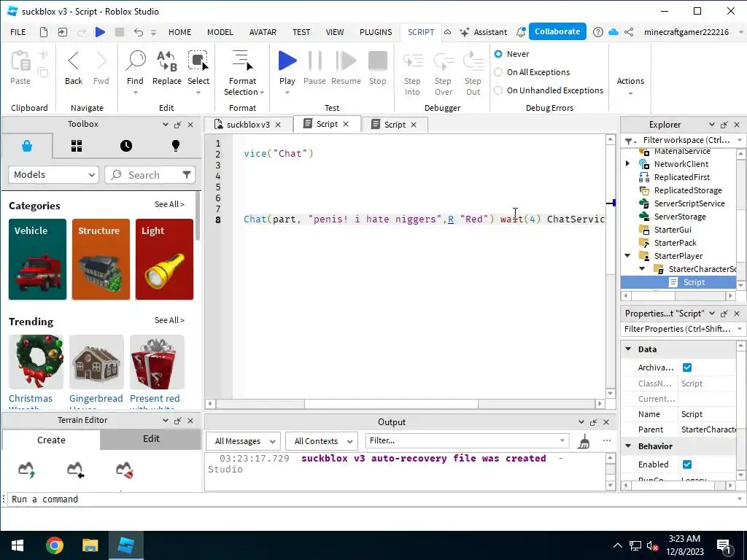Open the Vehicle category card
This screenshot has height=560, width=747.
(38, 259)
